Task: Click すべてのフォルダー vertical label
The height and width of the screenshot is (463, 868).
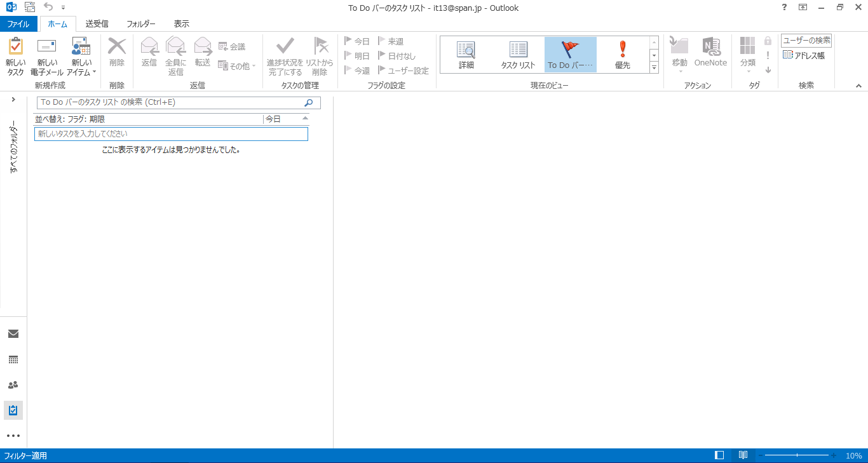Action: click(13, 147)
